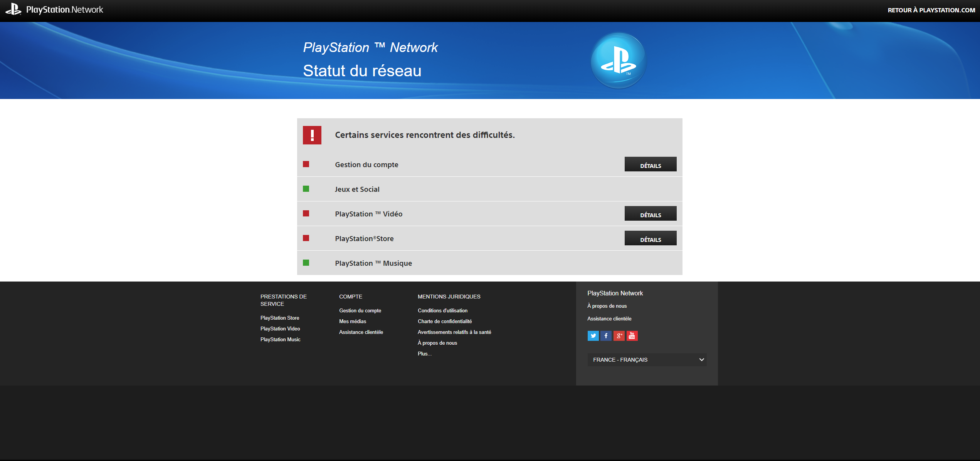The height and width of the screenshot is (461, 980).
Task: Show Détails for Gestion du compte
Action: [650, 164]
